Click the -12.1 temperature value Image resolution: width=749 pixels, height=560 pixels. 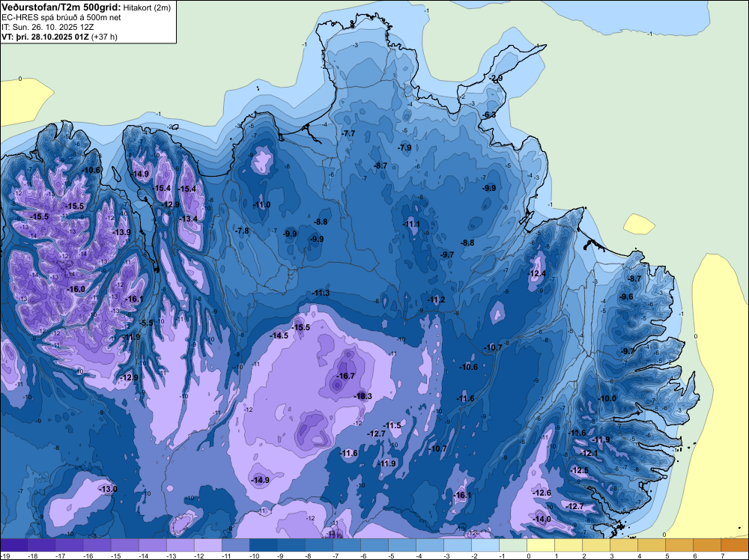point(589,453)
